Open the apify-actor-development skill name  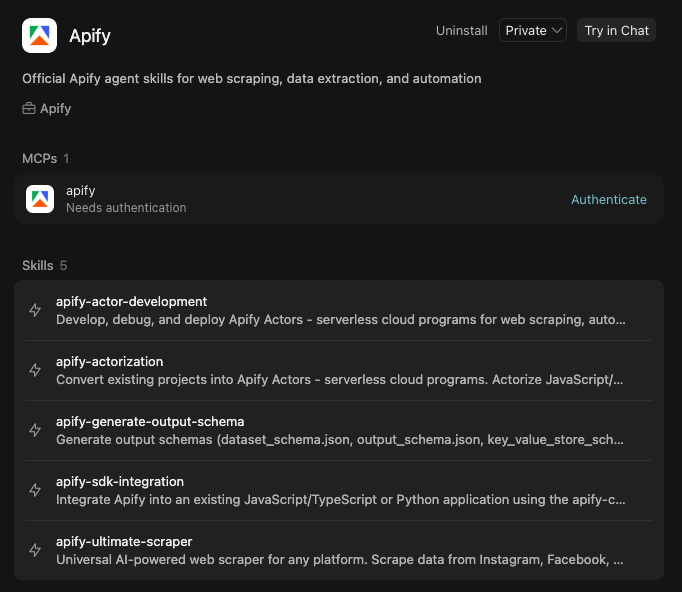coord(131,301)
